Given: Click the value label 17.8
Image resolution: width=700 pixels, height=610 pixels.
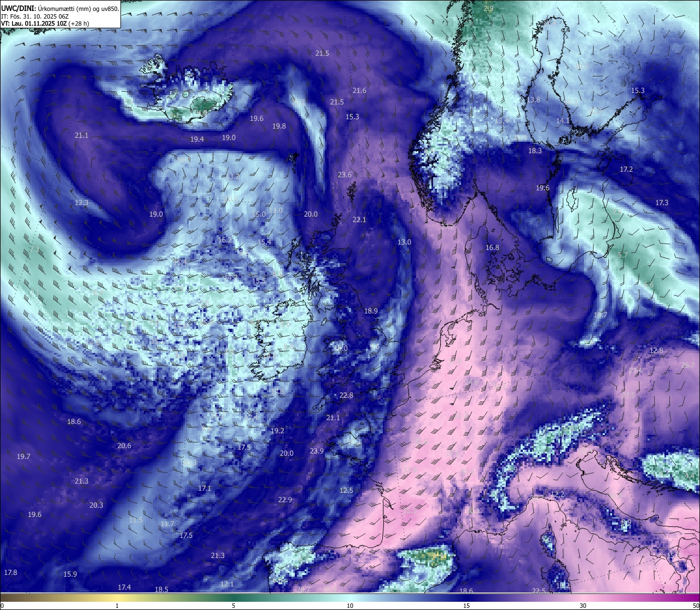Looking at the screenshot, I should tap(10, 572).
